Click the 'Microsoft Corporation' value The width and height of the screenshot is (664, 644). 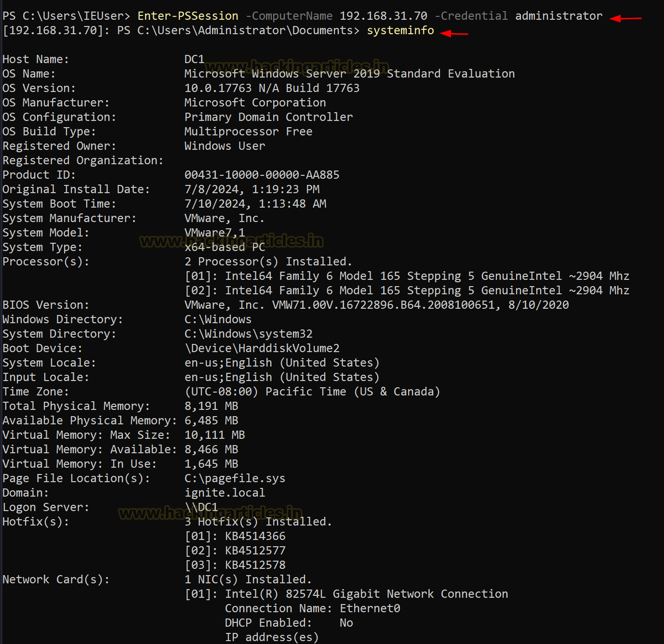(x=255, y=102)
